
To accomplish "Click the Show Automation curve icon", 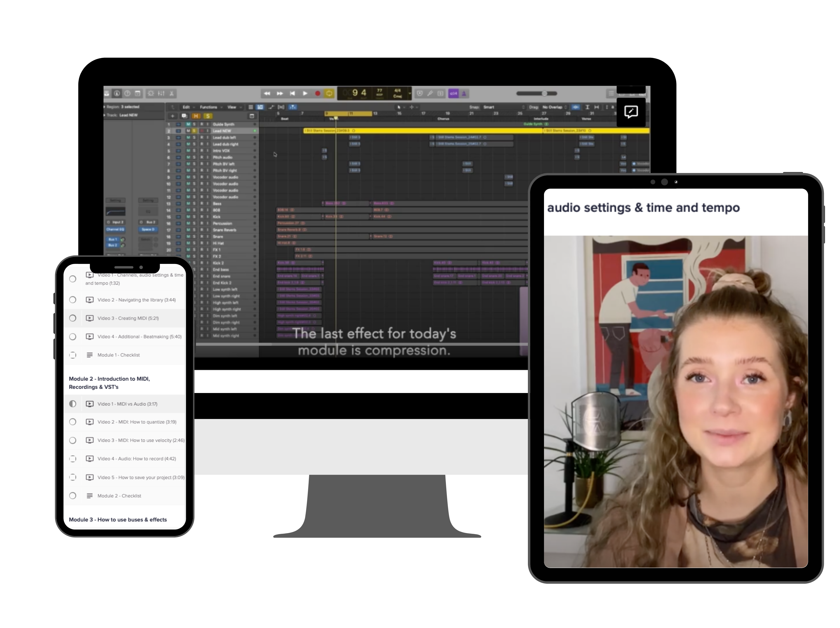I will click(271, 107).
